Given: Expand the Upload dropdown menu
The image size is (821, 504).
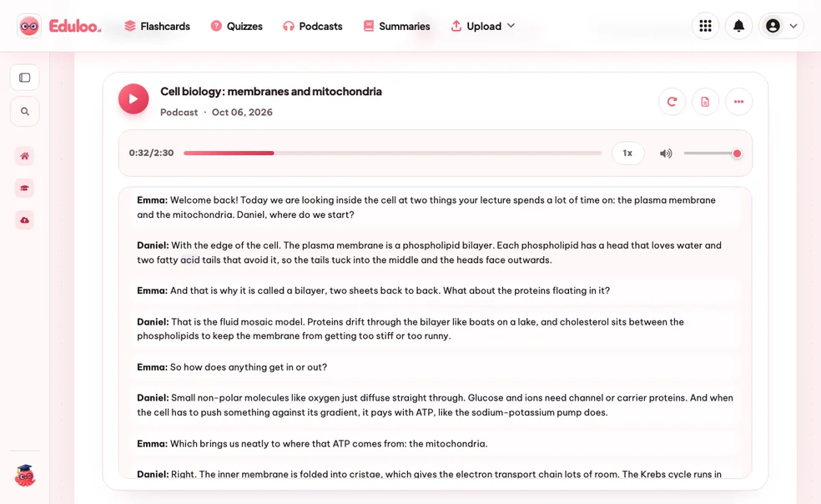Looking at the screenshot, I should click(483, 26).
